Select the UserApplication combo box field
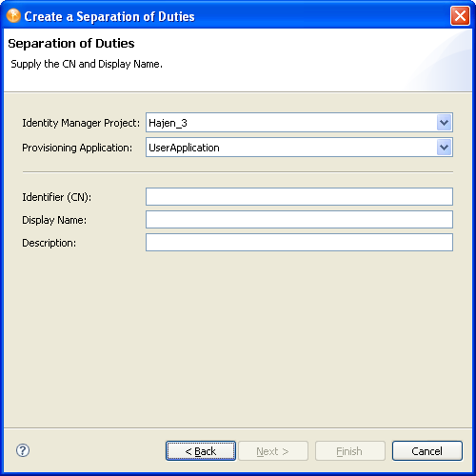476x476 pixels. (299, 148)
